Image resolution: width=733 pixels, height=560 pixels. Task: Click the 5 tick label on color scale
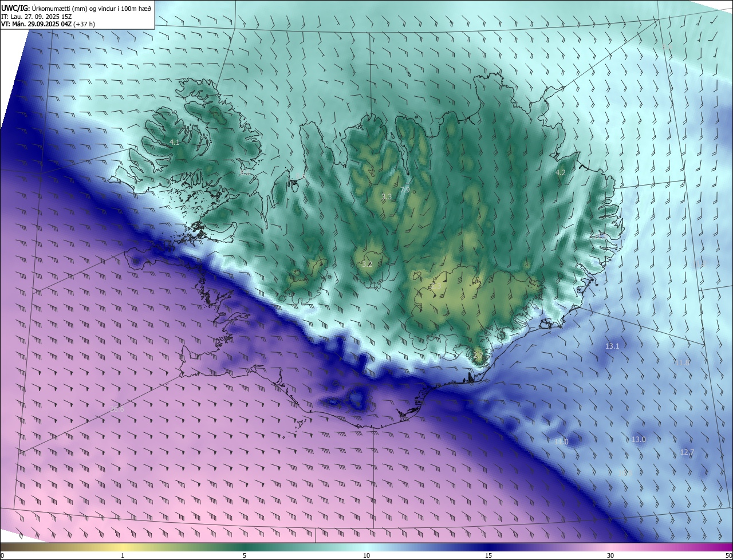click(x=245, y=555)
